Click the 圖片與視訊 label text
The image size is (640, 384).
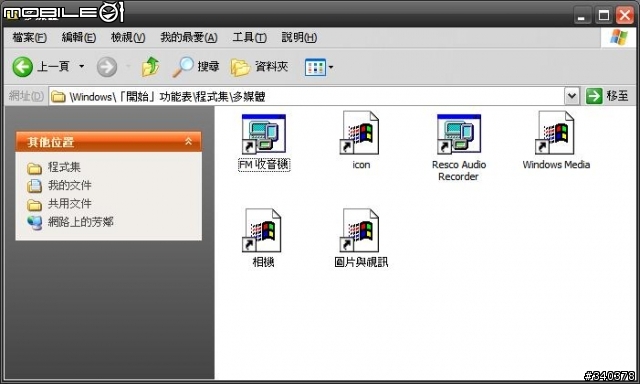(x=361, y=262)
